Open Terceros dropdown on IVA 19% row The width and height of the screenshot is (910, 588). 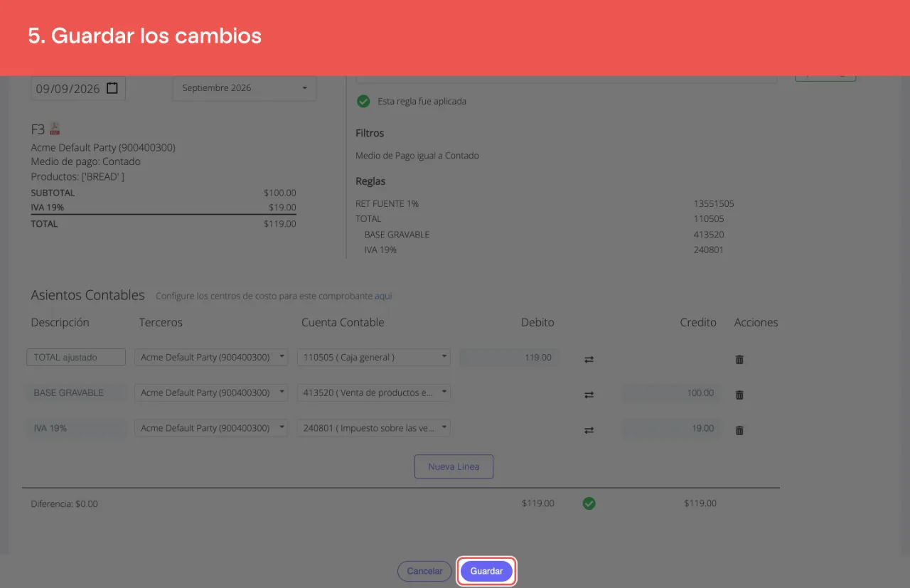(211, 428)
